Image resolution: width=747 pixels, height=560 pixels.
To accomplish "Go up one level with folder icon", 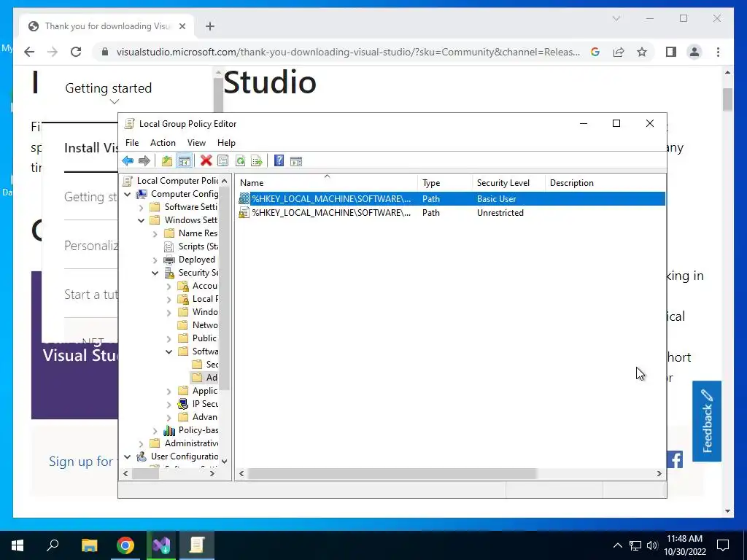I will 167,161.
